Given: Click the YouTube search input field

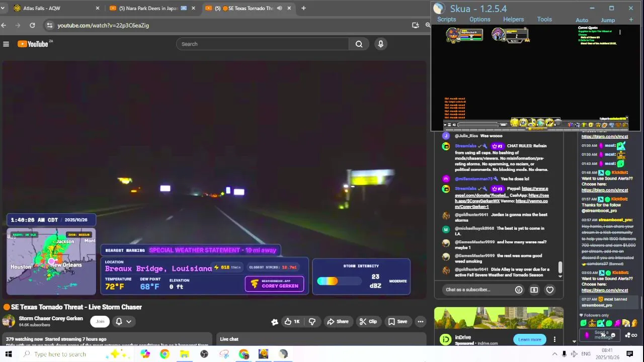Looking at the screenshot, I should click(x=262, y=44).
